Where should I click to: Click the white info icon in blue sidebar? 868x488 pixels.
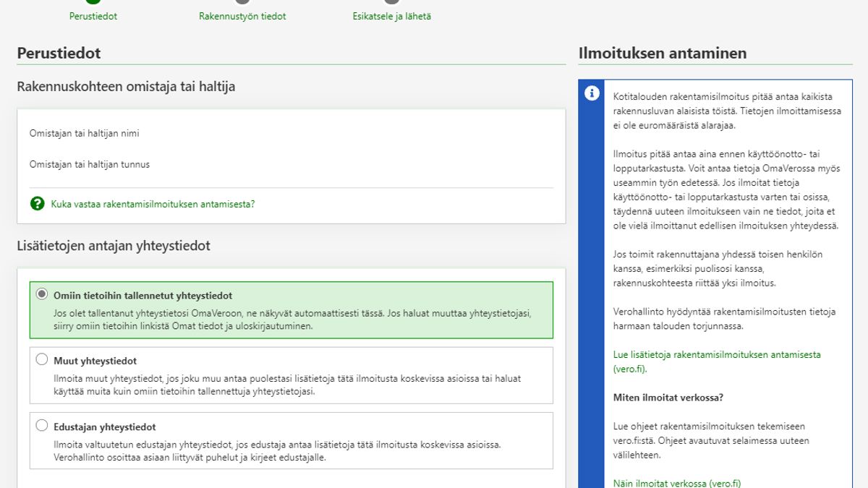coord(592,93)
